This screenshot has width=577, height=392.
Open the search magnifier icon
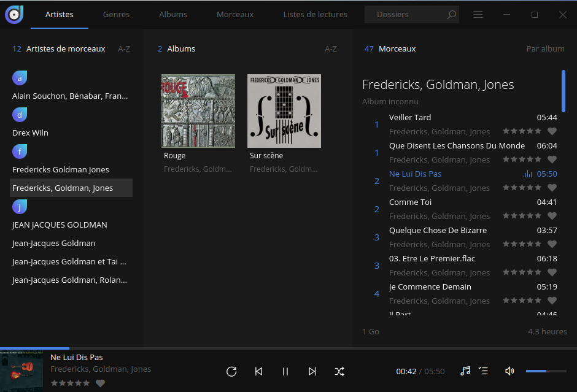click(452, 15)
